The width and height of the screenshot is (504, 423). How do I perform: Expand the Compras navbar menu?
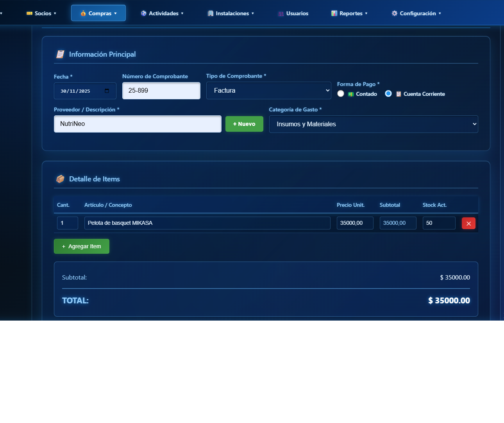tap(98, 13)
